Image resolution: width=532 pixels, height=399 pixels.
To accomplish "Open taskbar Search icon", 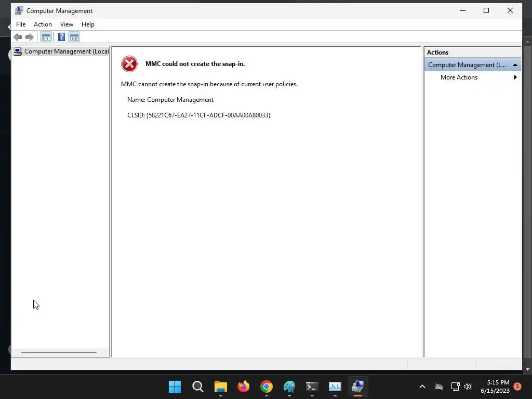I will pos(198,387).
